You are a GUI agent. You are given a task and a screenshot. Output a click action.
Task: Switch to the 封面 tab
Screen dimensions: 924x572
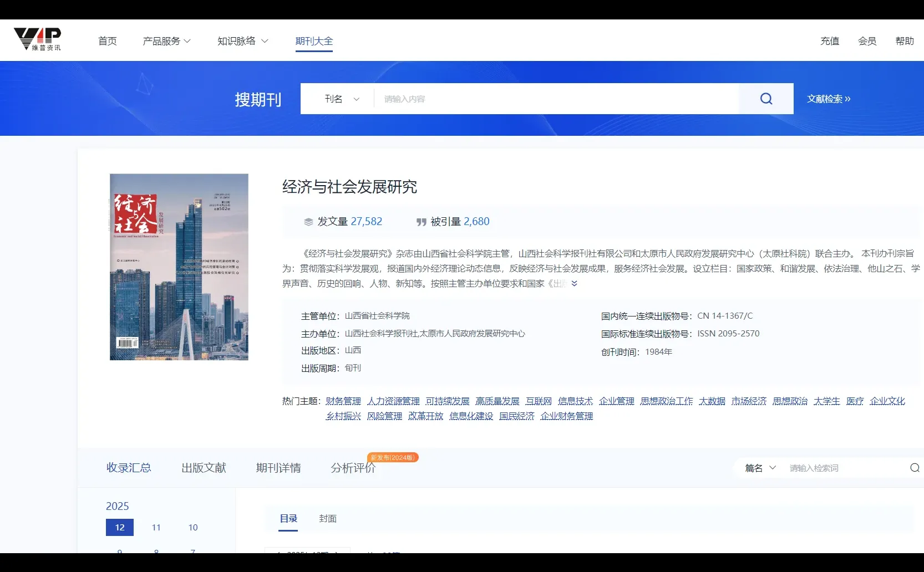pos(327,519)
